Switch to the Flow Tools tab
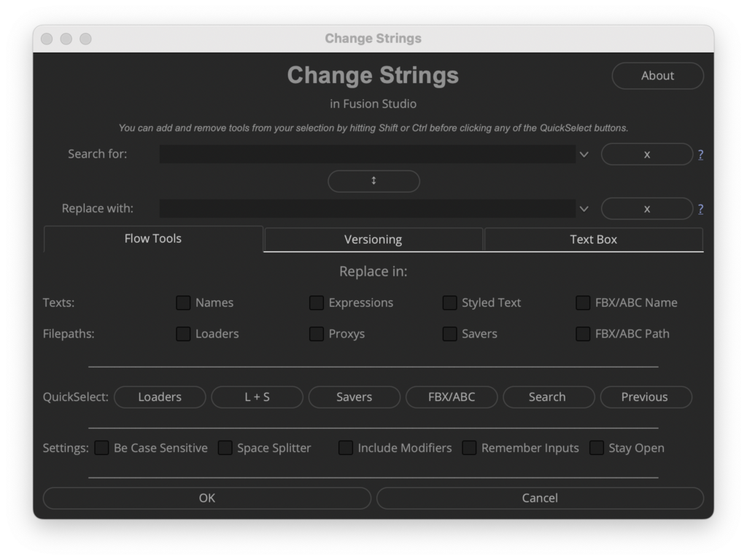This screenshot has width=747, height=560. coord(153,238)
